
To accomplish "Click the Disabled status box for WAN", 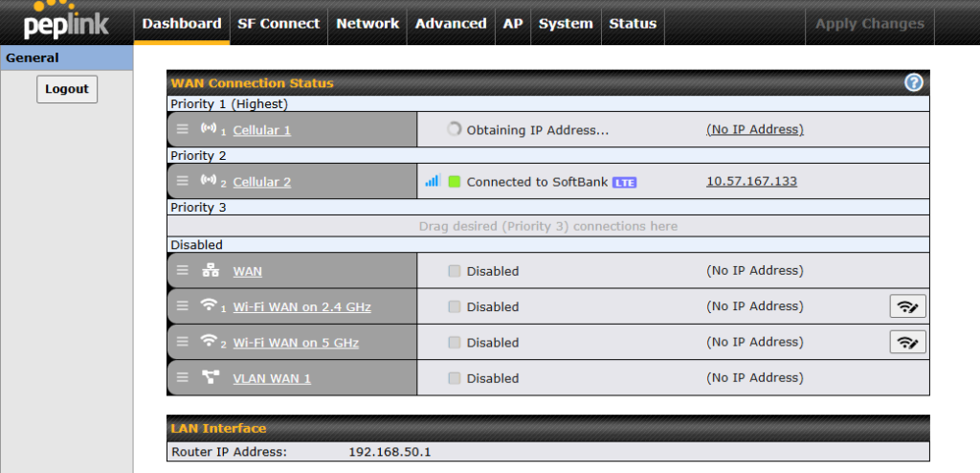I will (455, 271).
